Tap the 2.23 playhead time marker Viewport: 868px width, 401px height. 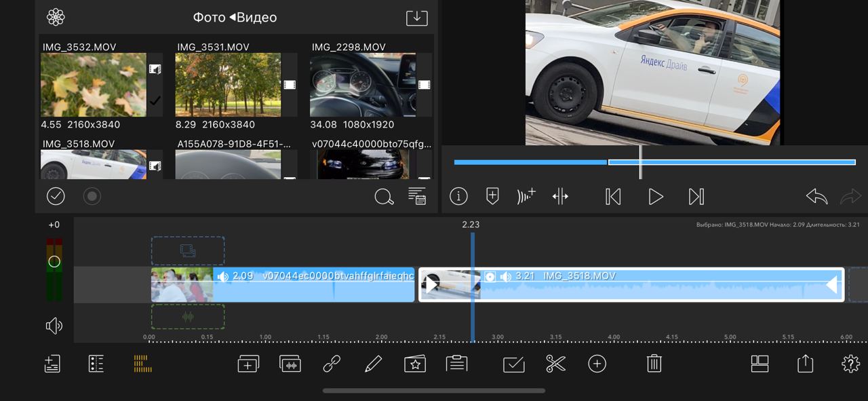click(x=471, y=225)
